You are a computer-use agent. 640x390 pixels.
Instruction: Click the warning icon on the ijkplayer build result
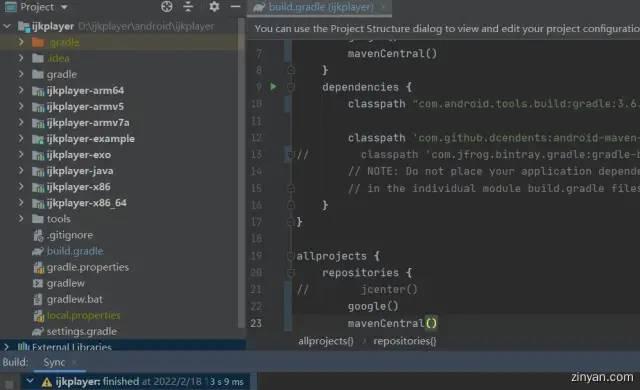tap(47, 382)
